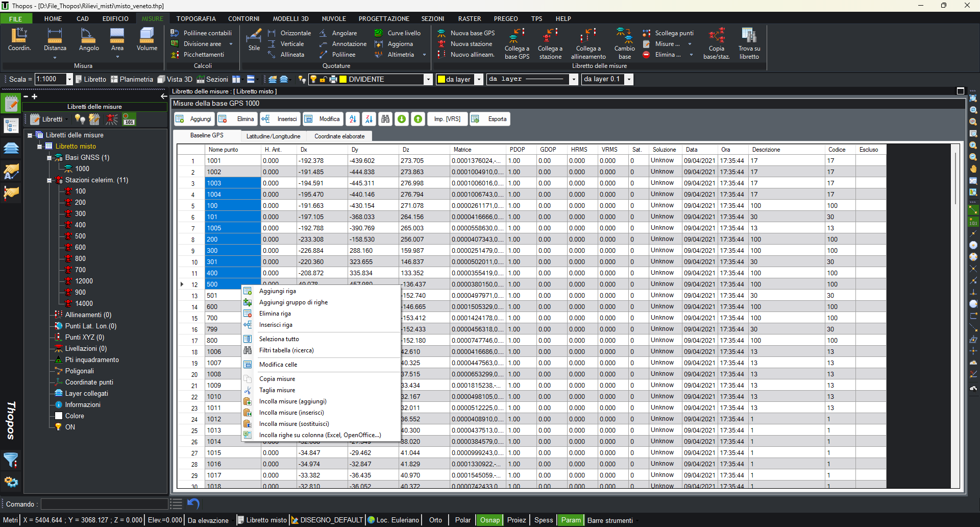The height and width of the screenshot is (527, 980).
Task: Open the MISURE ribbon tab
Action: (152, 18)
